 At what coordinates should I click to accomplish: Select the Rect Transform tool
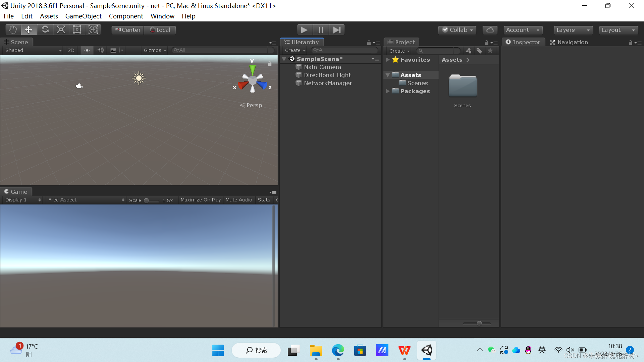77,30
